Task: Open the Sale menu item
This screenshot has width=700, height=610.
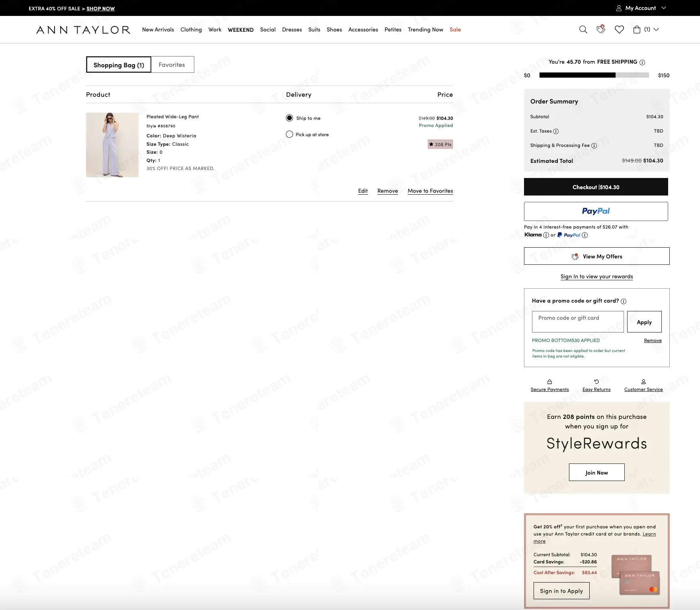Action: pos(455,29)
